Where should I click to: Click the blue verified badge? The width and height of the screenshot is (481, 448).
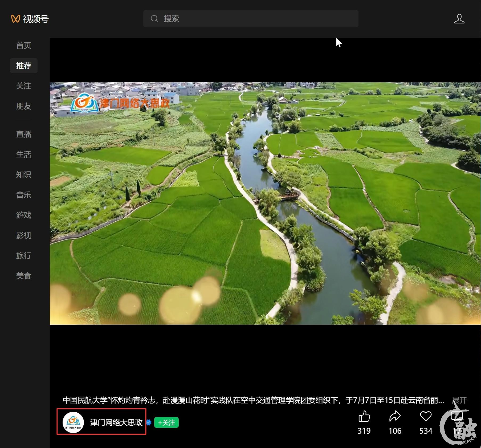click(149, 422)
